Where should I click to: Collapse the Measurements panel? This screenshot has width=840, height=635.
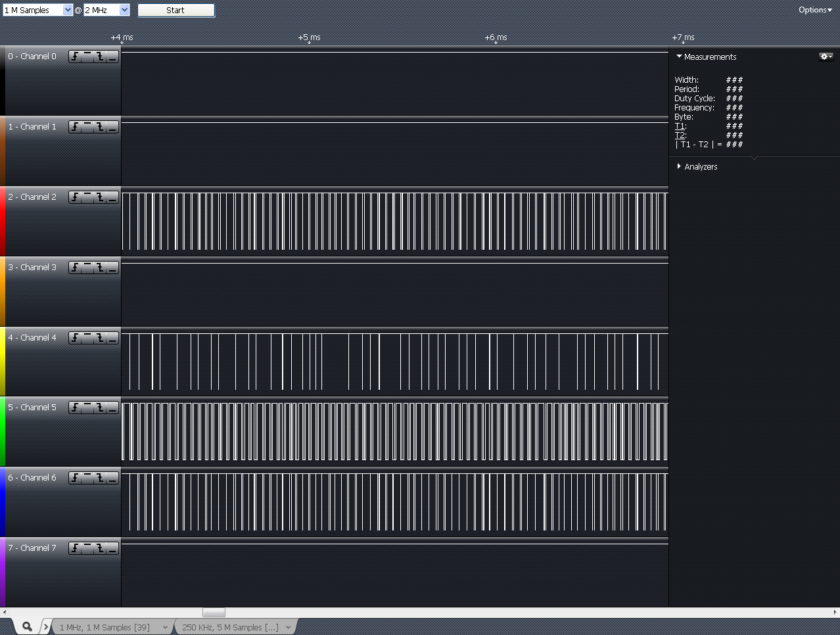(679, 57)
